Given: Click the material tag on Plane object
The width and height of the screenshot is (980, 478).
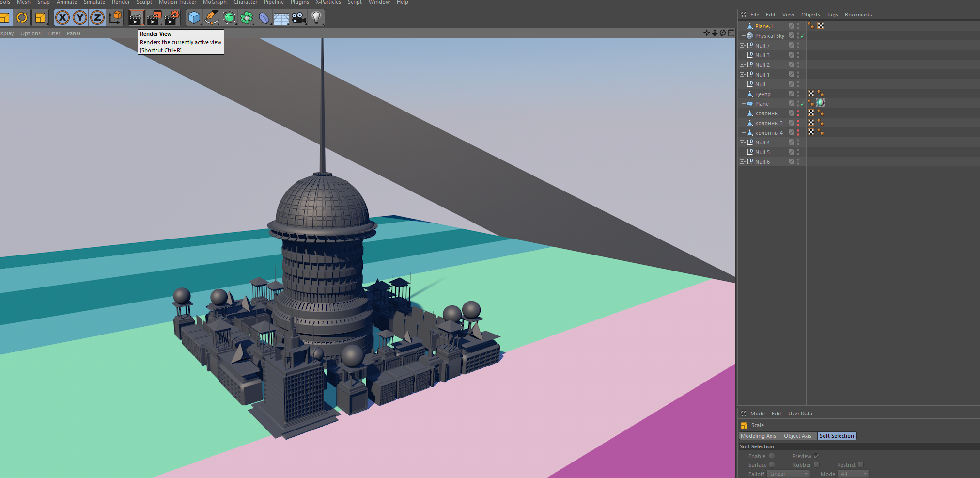Looking at the screenshot, I should point(821,103).
